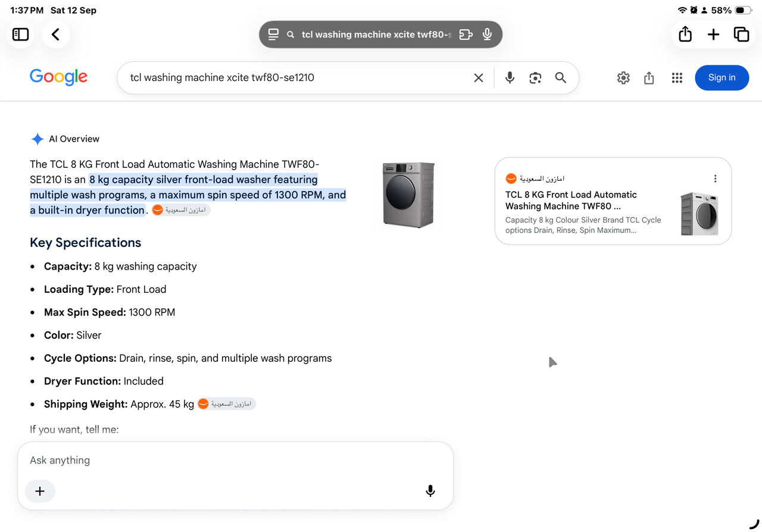This screenshot has width=762, height=532.
Task: Add an attachment with the plus button
Action: click(x=40, y=491)
